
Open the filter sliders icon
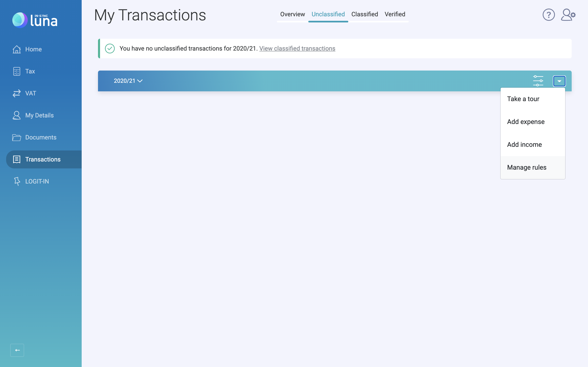(x=538, y=81)
